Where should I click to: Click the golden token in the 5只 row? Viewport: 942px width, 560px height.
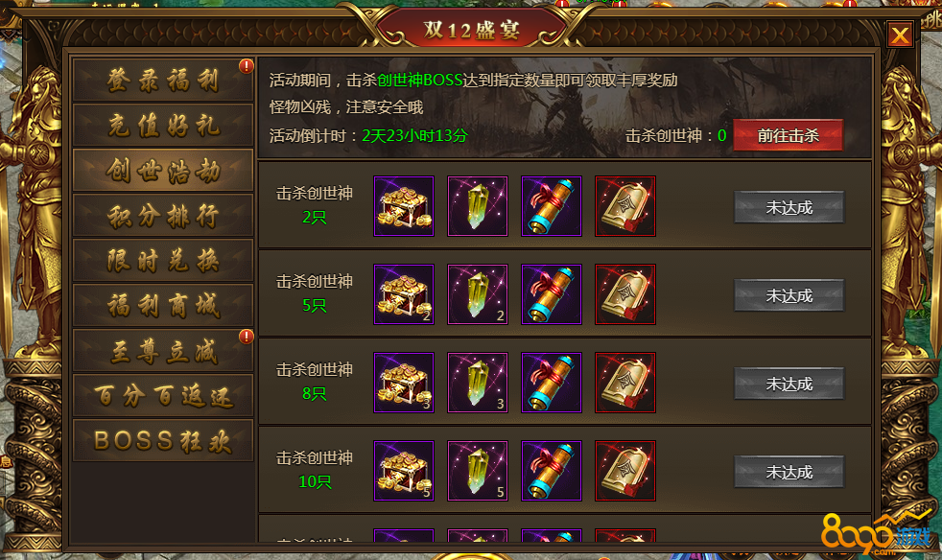(625, 294)
